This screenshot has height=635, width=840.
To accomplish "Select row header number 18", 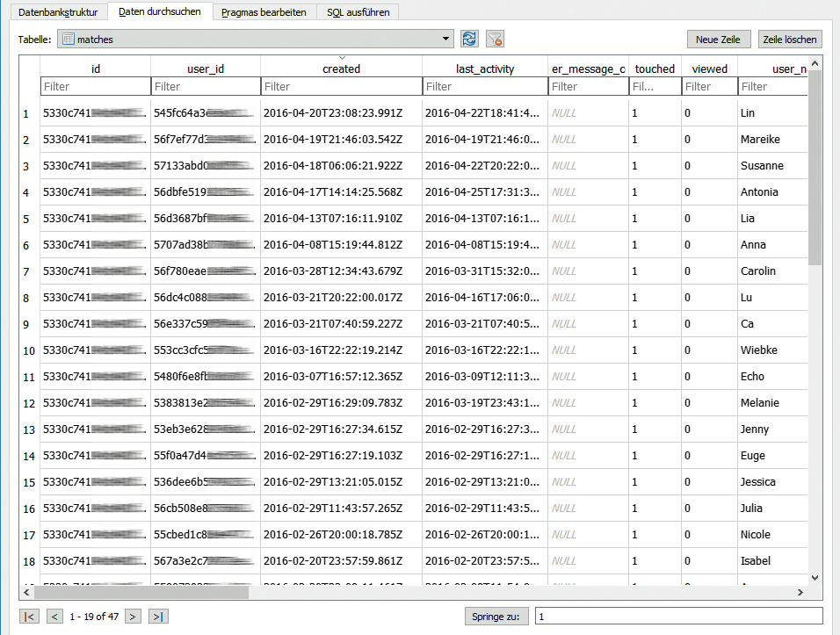I will click(x=29, y=561).
